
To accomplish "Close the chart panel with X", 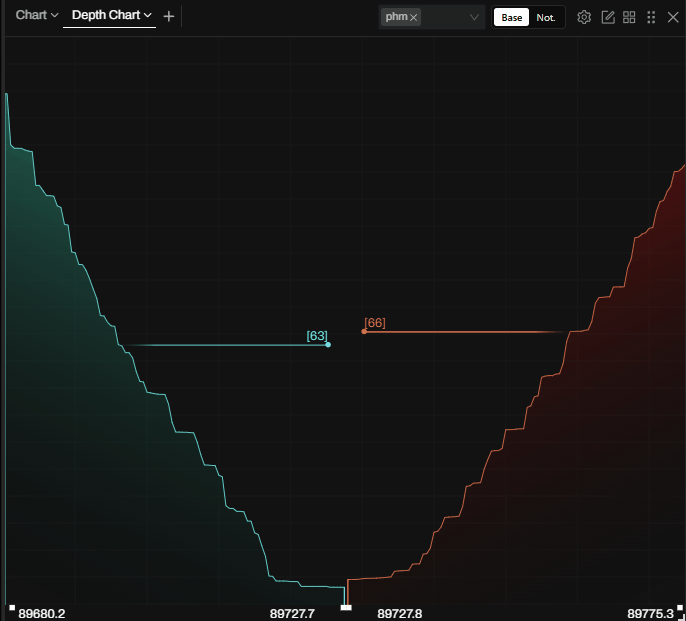I will (x=672, y=17).
